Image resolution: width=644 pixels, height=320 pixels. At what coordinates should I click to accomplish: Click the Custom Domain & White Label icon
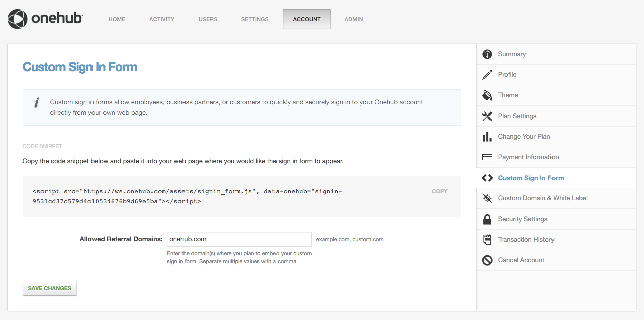tap(487, 198)
